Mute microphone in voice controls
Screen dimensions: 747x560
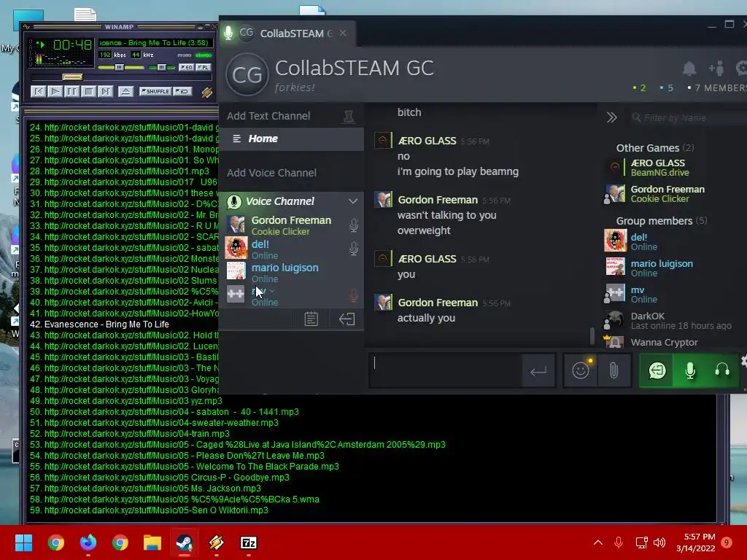[x=690, y=370]
